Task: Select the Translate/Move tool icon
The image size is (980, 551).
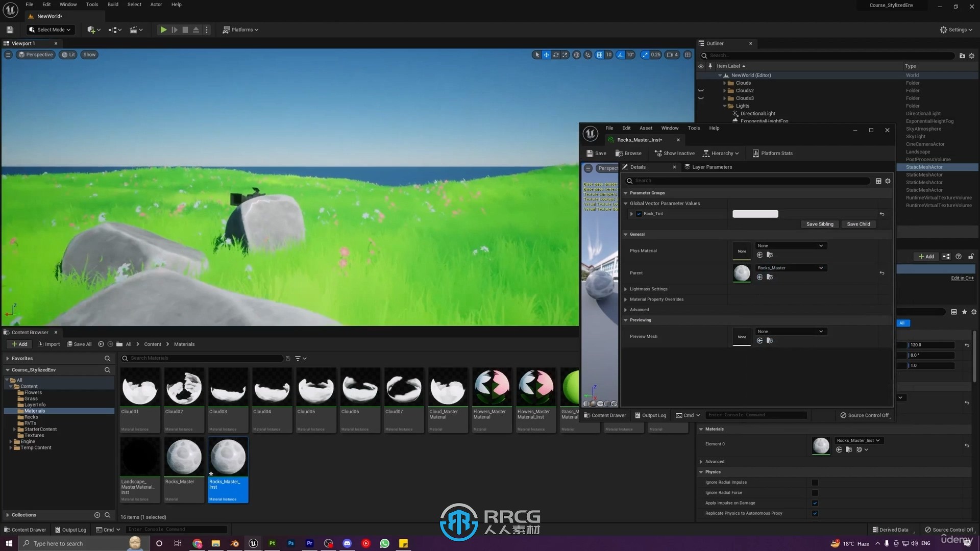Action: click(546, 55)
